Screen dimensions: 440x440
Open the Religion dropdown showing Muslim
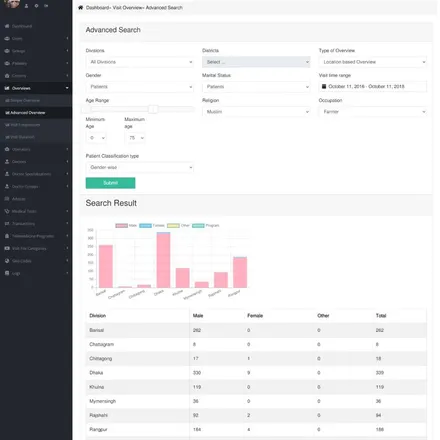coord(256,112)
